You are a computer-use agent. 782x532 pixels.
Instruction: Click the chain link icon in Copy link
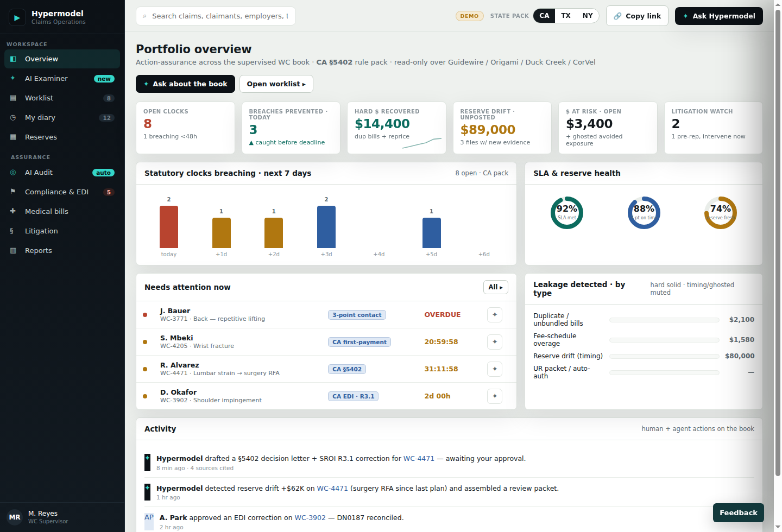coord(617,16)
